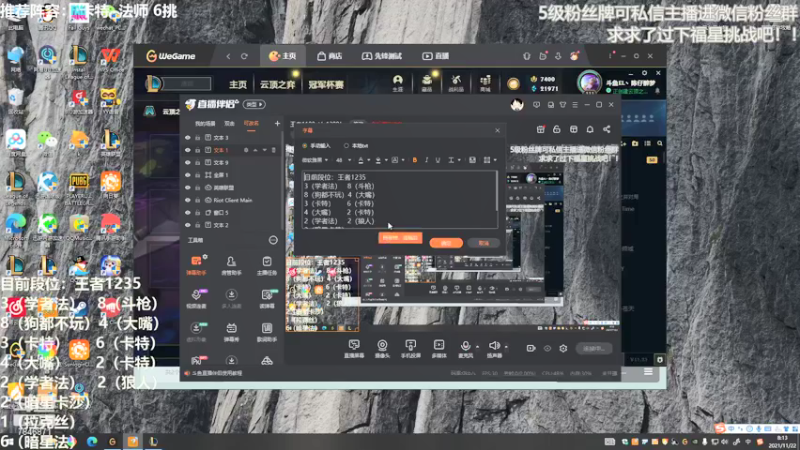Expand the layout dropdown at the toolbar end

490,160
